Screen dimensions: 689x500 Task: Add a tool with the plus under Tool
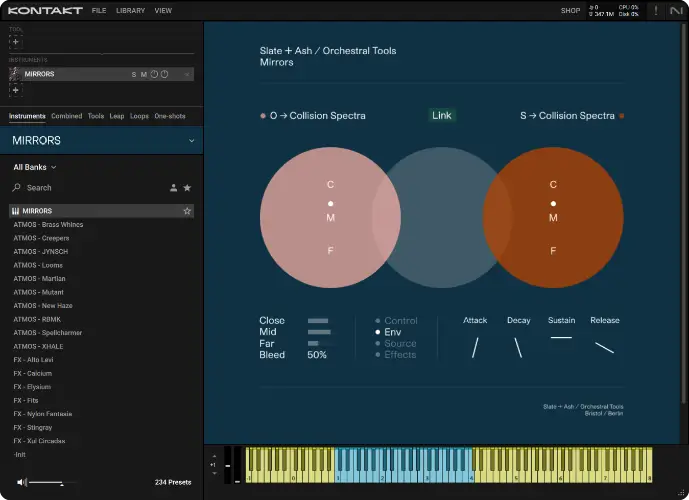15,42
